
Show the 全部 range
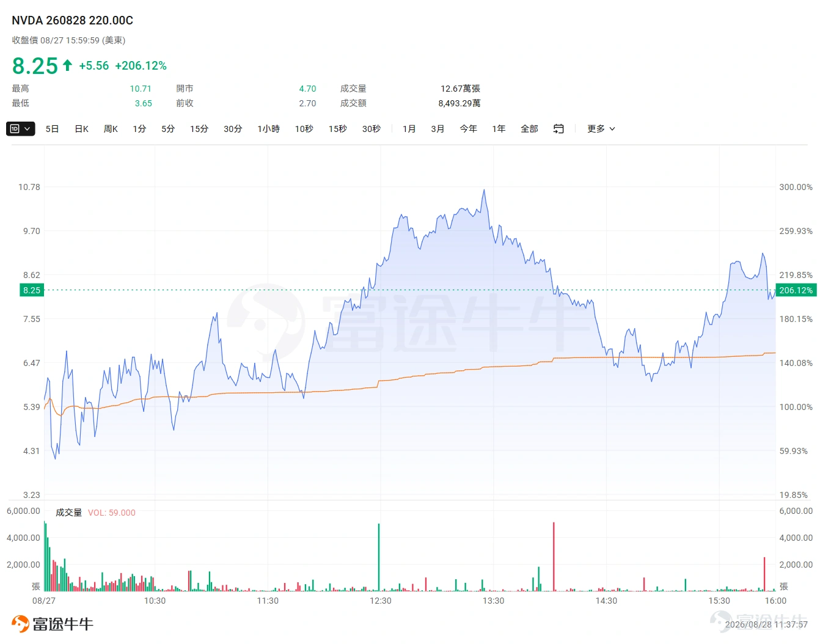coord(530,129)
